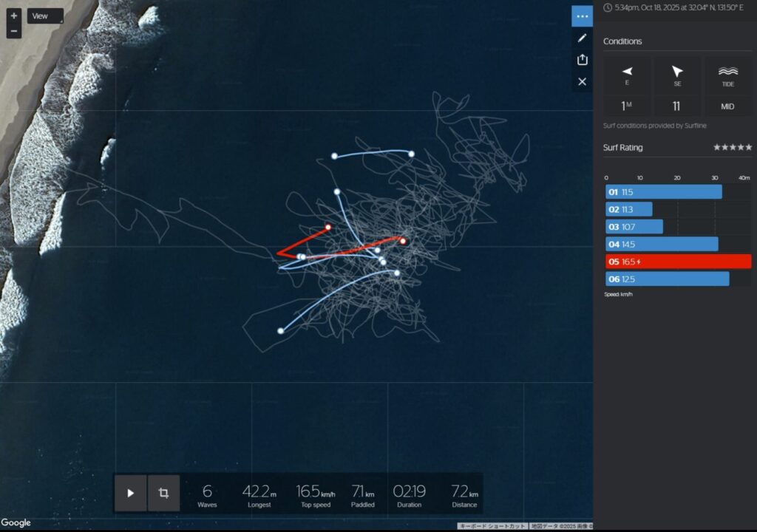Open the three-dots more options menu
The width and height of the screenshot is (757, 532).
[x=582, y=16]
